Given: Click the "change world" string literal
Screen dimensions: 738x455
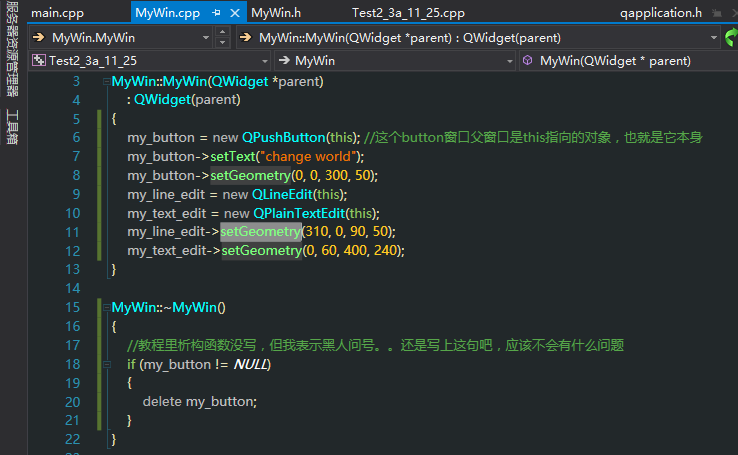Looking at the screenshot, I should pyautogui.click(x=309, y=156).
